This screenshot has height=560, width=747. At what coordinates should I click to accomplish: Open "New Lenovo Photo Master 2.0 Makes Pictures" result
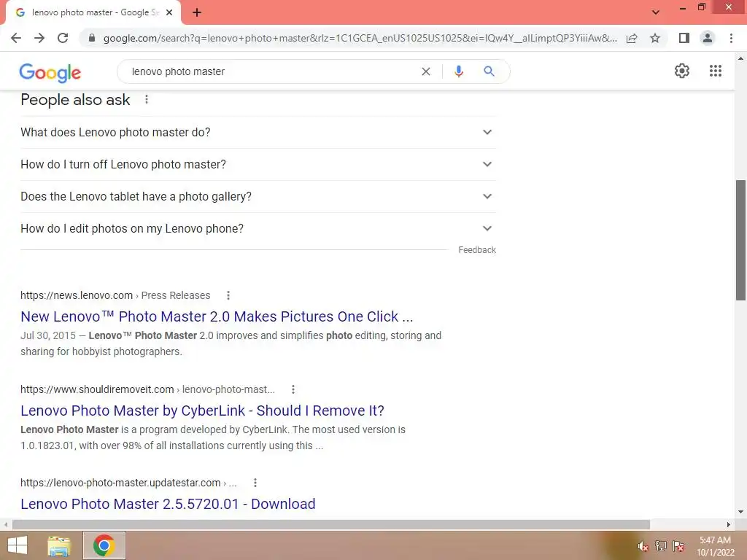(x=217, y=316)
